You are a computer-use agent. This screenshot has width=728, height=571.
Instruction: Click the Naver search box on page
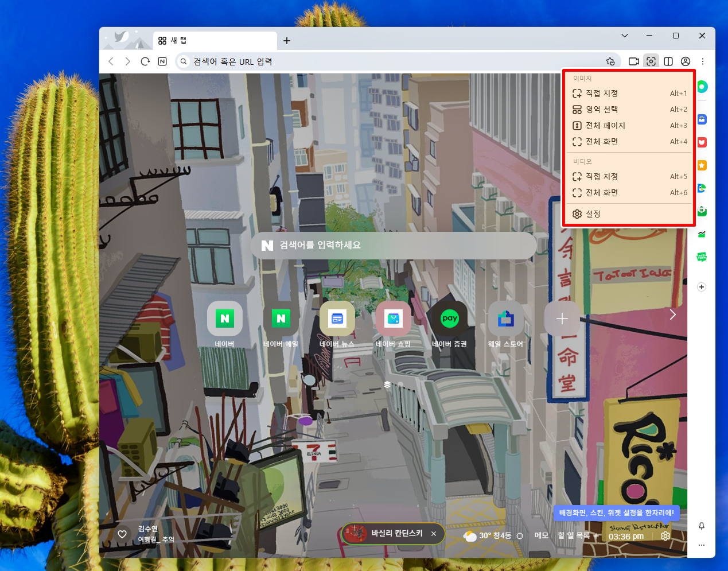[394, 245]
